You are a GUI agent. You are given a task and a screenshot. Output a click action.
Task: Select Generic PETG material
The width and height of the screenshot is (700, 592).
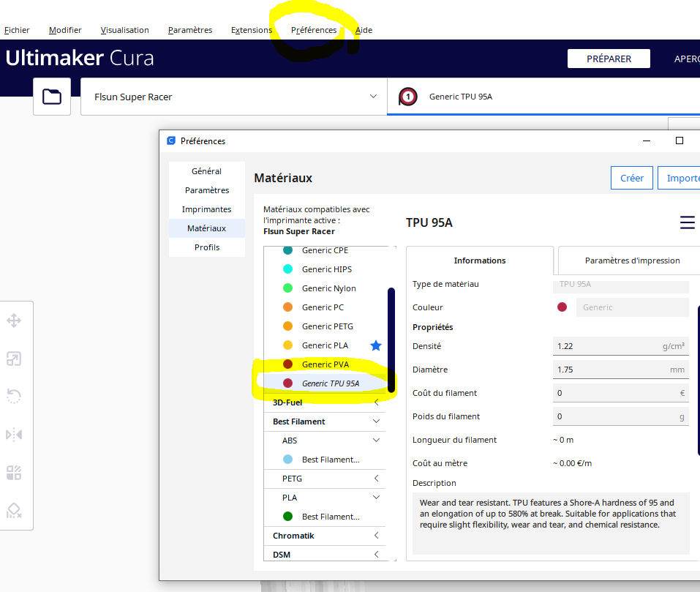point(325,326)
